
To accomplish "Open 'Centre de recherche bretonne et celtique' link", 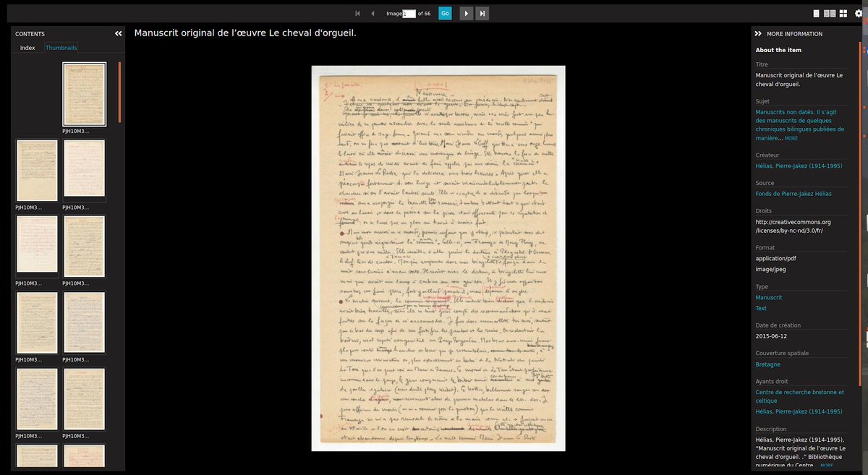I will coord(799,396).
